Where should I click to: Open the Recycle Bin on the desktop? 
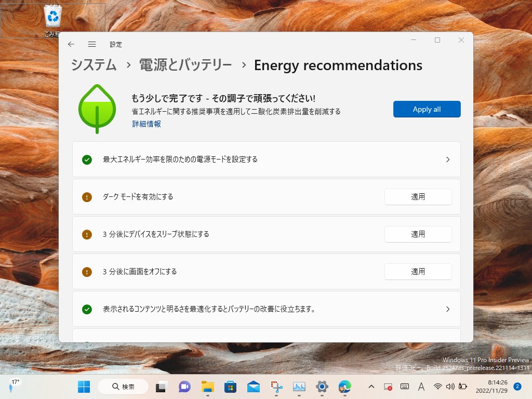(x=52, y=16)
